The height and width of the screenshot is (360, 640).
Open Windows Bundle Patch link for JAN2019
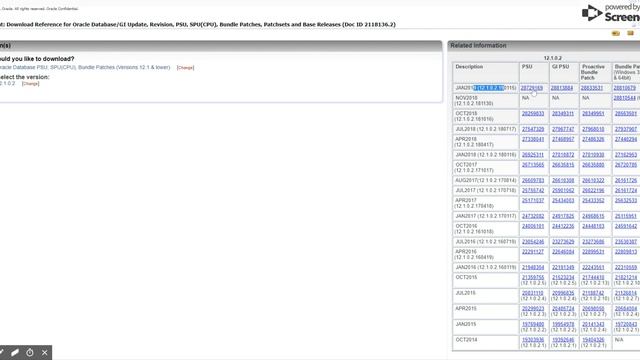[624, 88]
